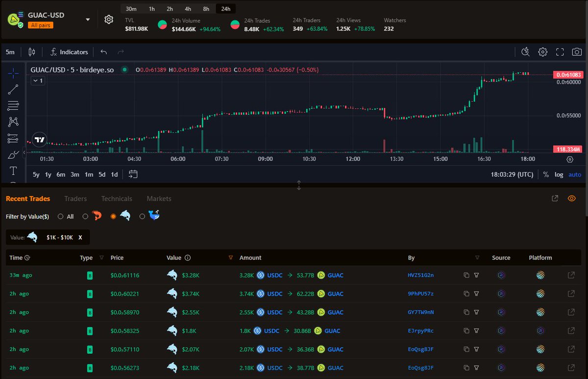Open the quick search icon in chart toolbar
588x379 pixels.
point(525,52)
